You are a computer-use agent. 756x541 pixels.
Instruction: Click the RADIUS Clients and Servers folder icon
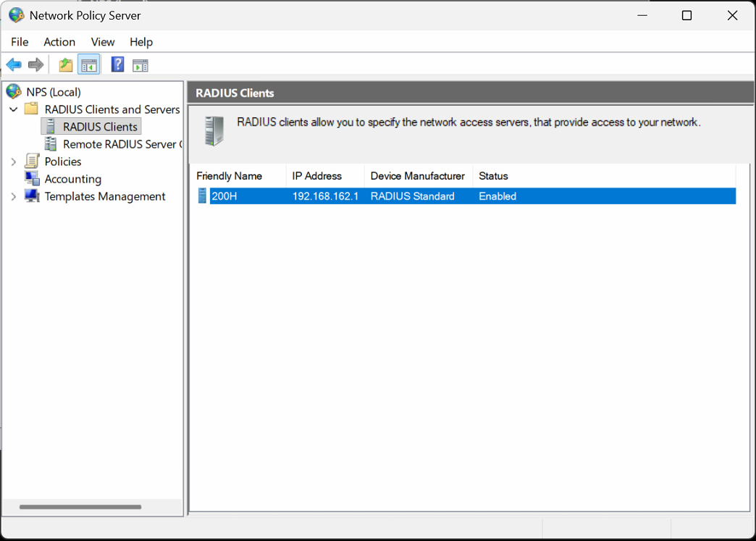tap(31, 109)
